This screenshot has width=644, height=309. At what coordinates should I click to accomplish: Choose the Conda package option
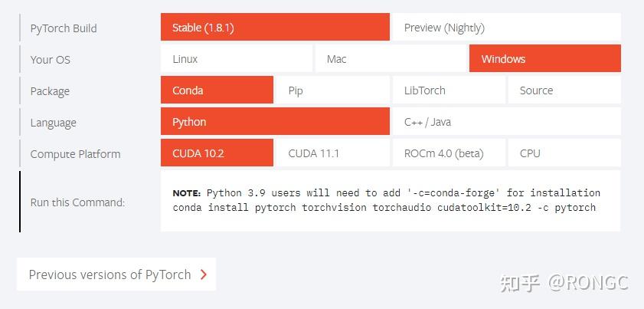coord(217,90)
